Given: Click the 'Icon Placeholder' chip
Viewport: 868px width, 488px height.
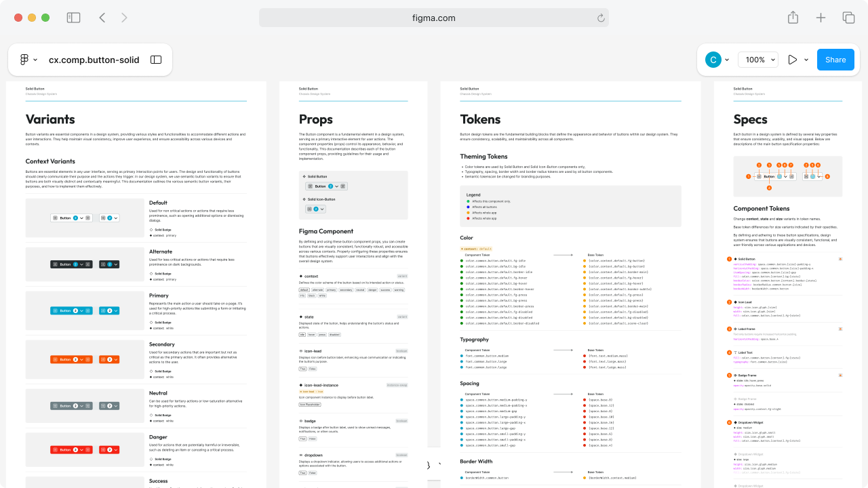Looking at the screenshot, I should click(310, 405).
